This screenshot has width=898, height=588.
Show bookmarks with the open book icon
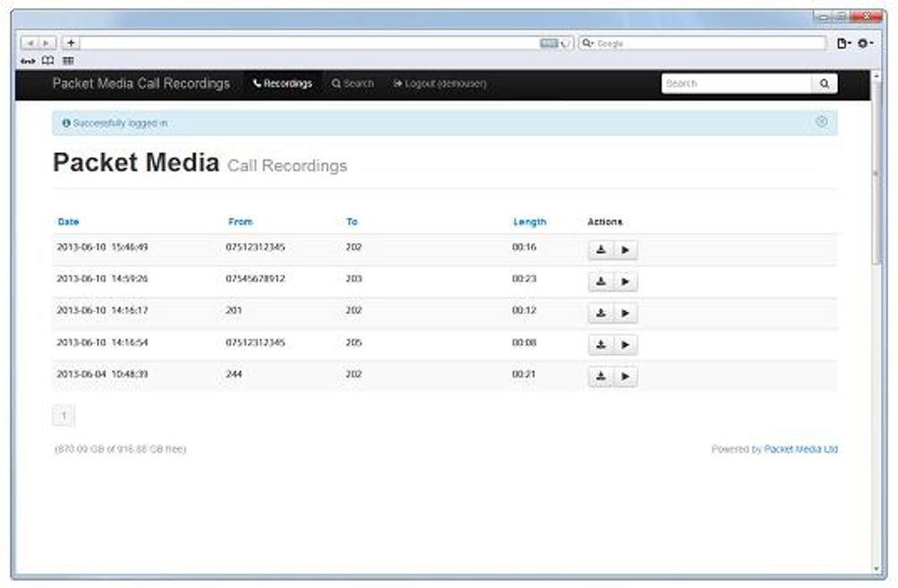click(x=48, y=60)
